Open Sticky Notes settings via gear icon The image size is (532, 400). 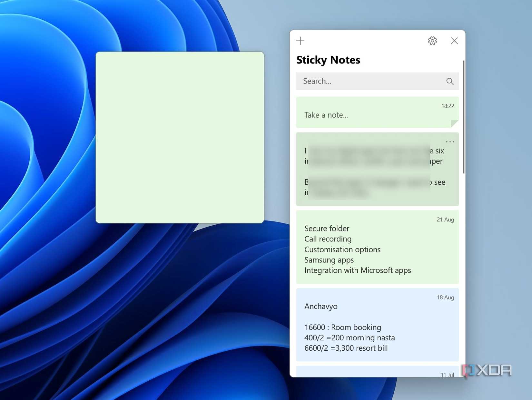(x=432, y=41)
